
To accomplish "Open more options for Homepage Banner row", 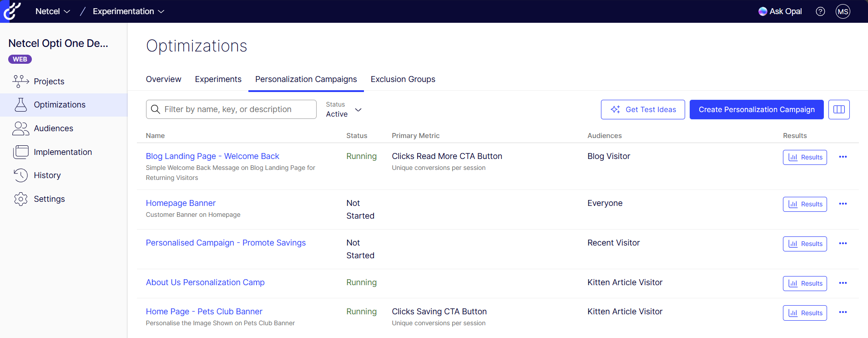I will tap(843, 204).
